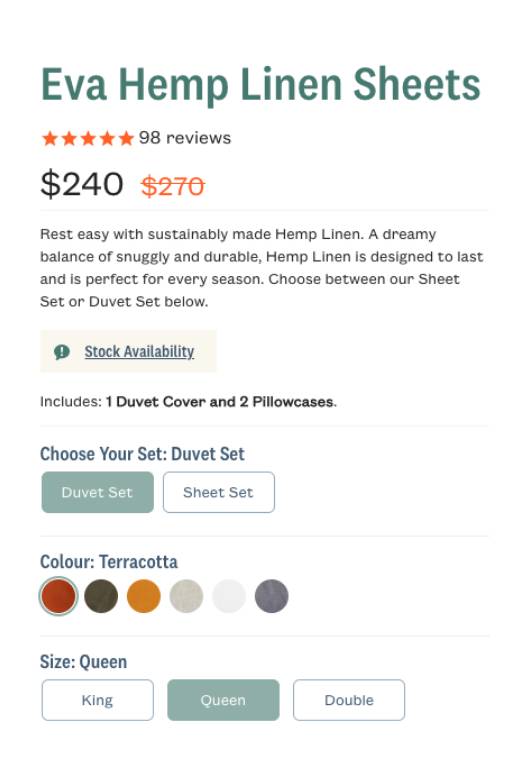
Task: Pick the white colour swatch
Action: click(229, 596)
